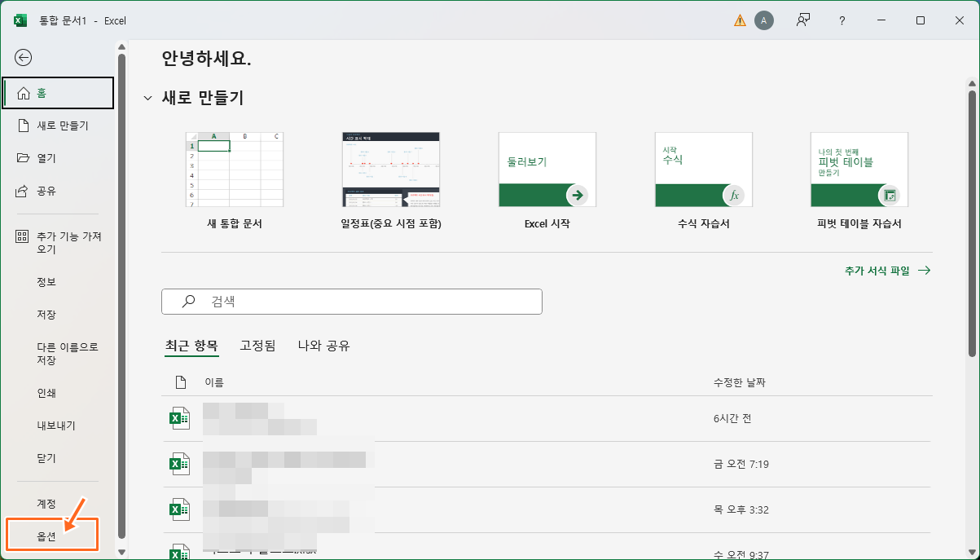Click the document icon in the list header
Screen dimensions: 980x560
[x=181, y=382]
